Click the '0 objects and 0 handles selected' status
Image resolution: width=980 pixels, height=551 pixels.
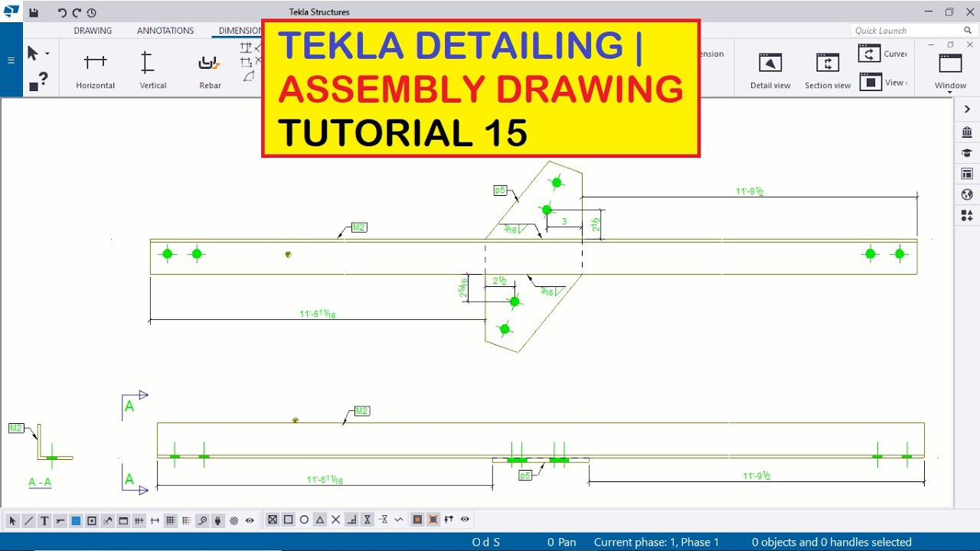coord(831,542)
